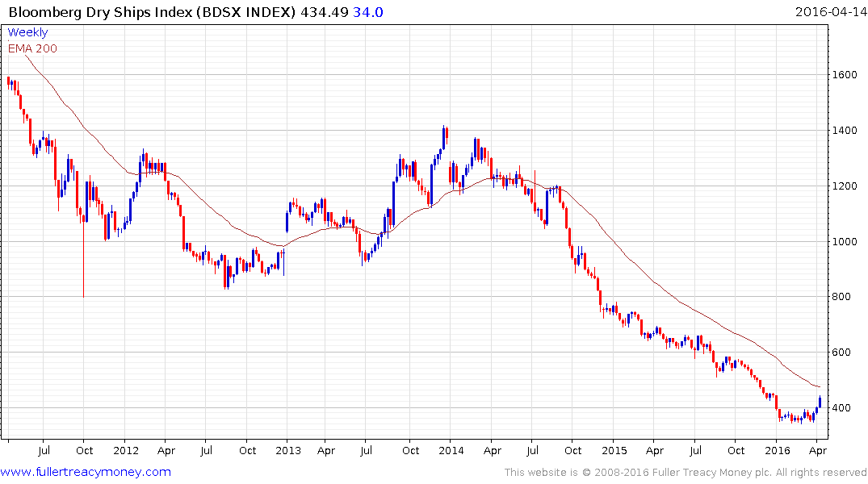Click the '2012' x-axis label
868x484 pixels.
[126, 450]
